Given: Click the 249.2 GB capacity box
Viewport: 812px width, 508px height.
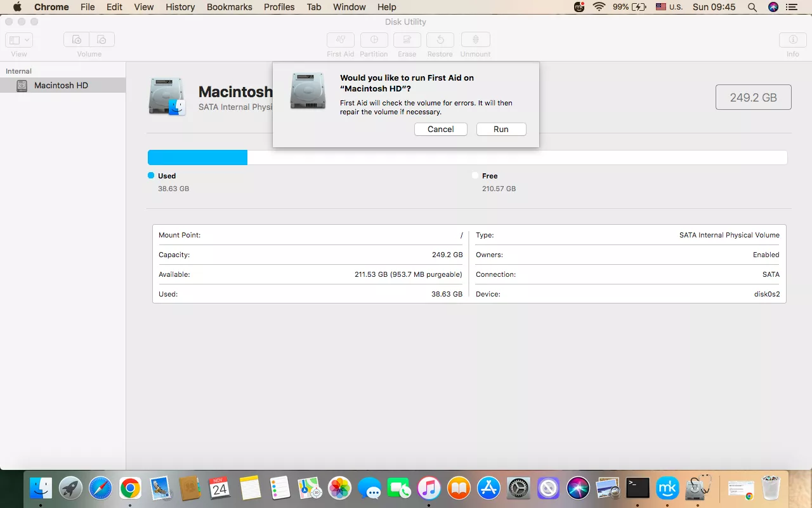Looking at the screenshot, I should pos(753,97).
